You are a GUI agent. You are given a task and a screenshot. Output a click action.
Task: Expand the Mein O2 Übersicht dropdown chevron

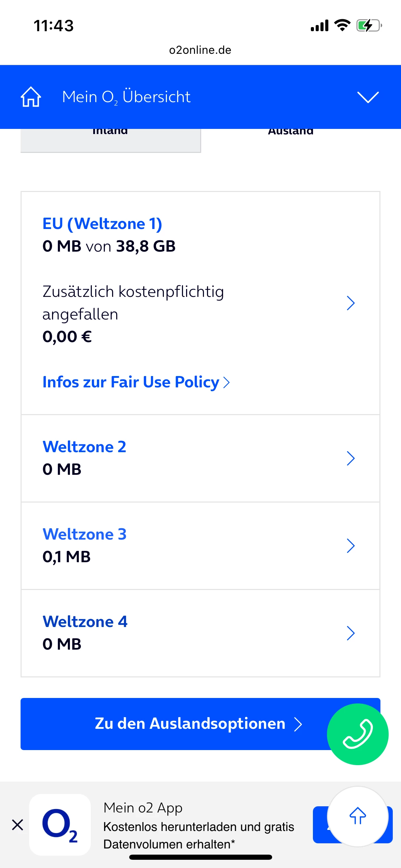point(368,97)
